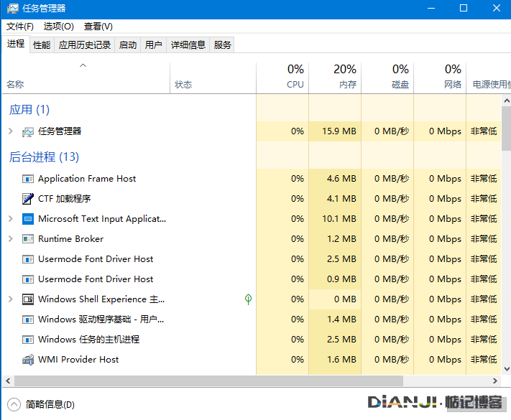511x420 pixels.
Task: Select the Runtime Broker row name
Action: pos(70,239)
